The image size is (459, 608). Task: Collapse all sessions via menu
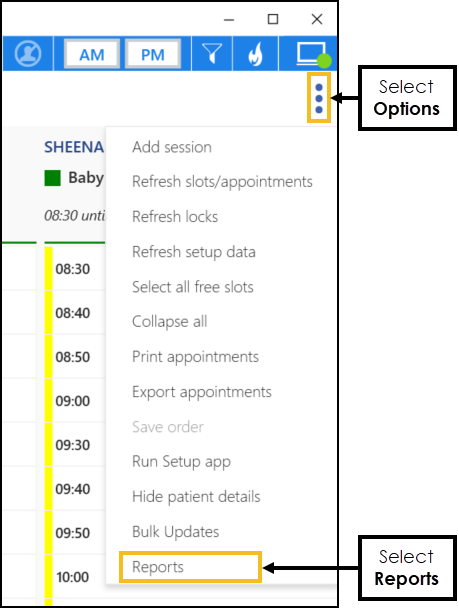pos(169,322)
